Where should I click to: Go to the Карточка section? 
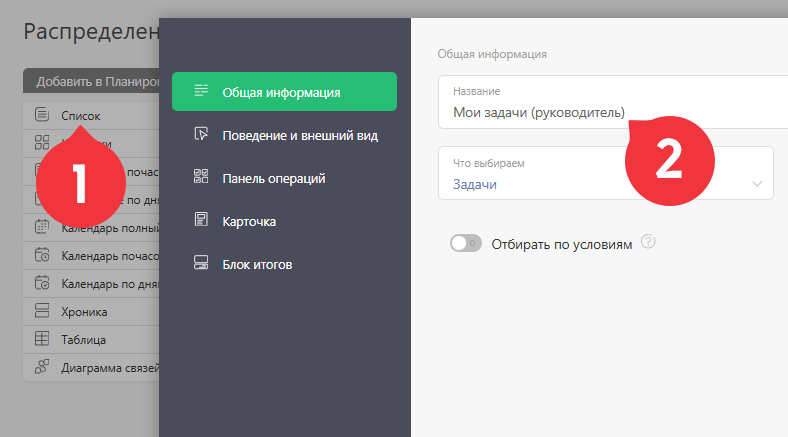click(x=284, y=221)
